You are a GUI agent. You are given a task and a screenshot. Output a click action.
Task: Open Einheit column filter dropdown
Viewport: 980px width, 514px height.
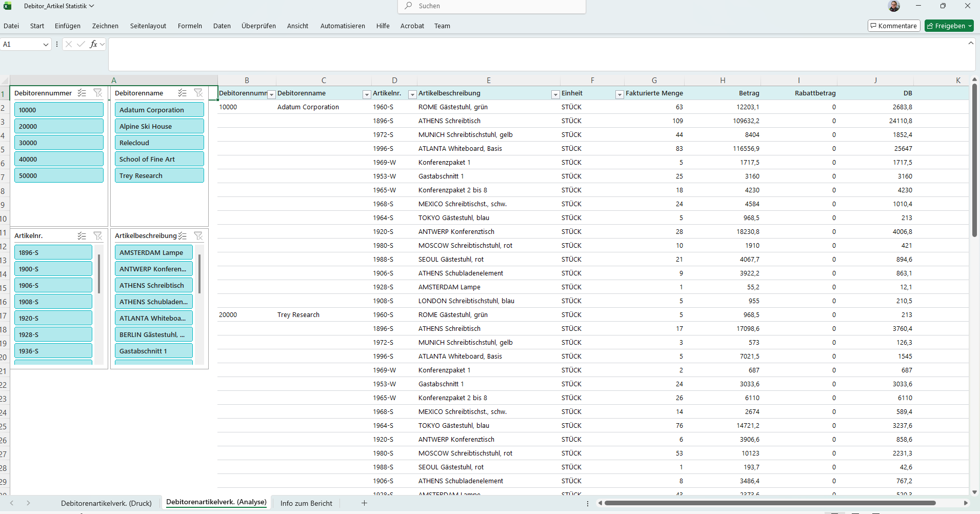(619, 94)
